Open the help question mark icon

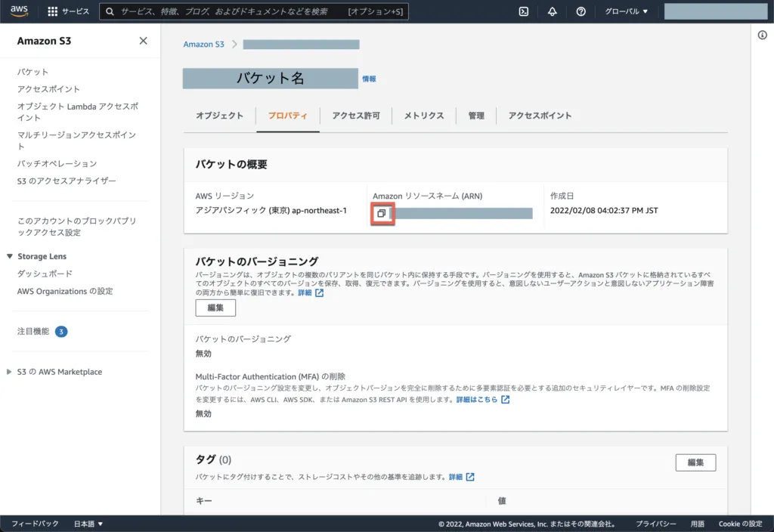(580, 11)
